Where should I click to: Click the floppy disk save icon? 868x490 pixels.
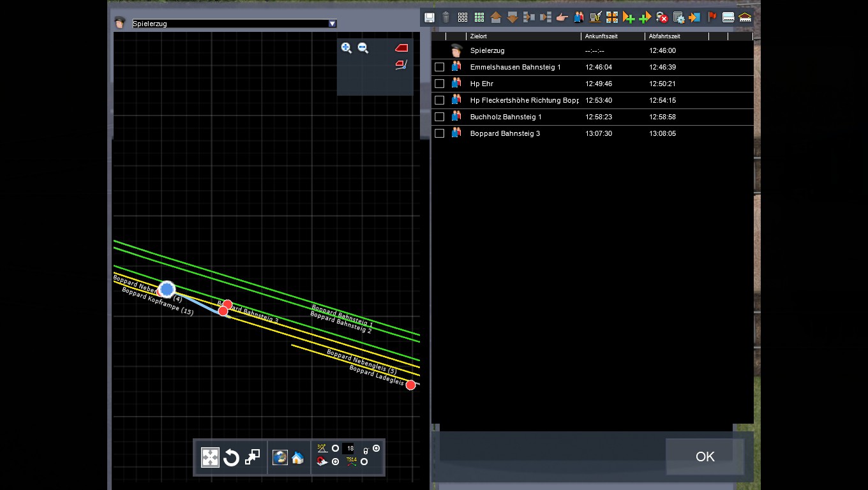click(430, 17)
